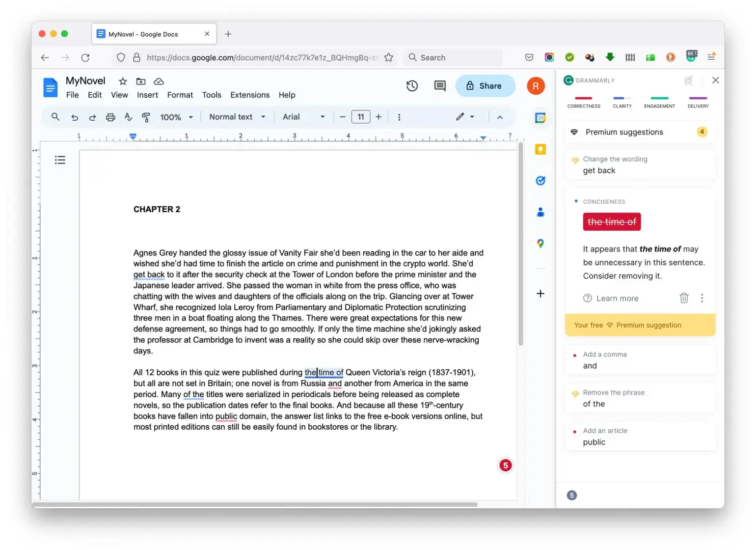Open version history clock icon
Image resolution: width=756 pixels, height=550 pixels.
[412, 86]
